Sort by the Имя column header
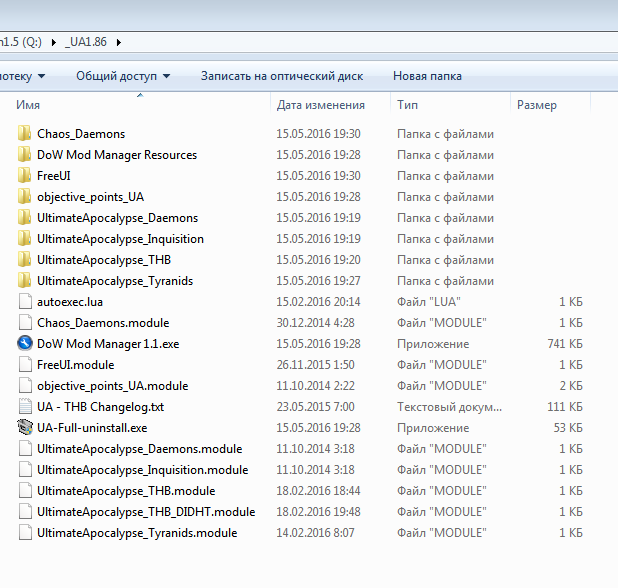Screen dimensions: 618x588 [28, 105]
